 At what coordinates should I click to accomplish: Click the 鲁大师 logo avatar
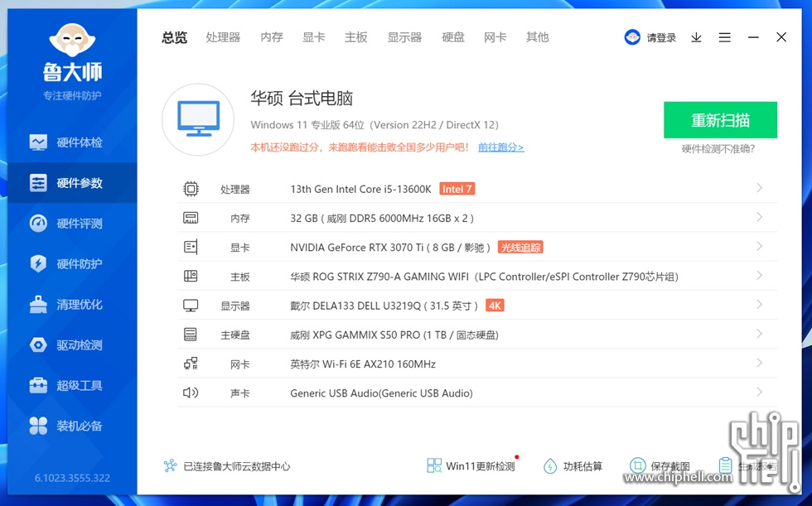pyautogui.click(x=72, y=40)
